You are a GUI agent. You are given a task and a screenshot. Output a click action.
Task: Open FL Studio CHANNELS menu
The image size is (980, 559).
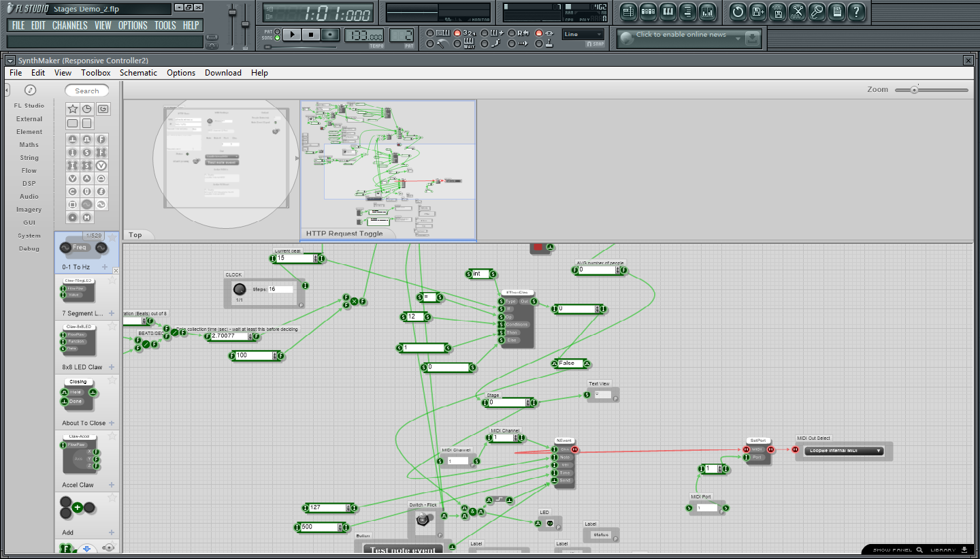(x=69, y=25)
